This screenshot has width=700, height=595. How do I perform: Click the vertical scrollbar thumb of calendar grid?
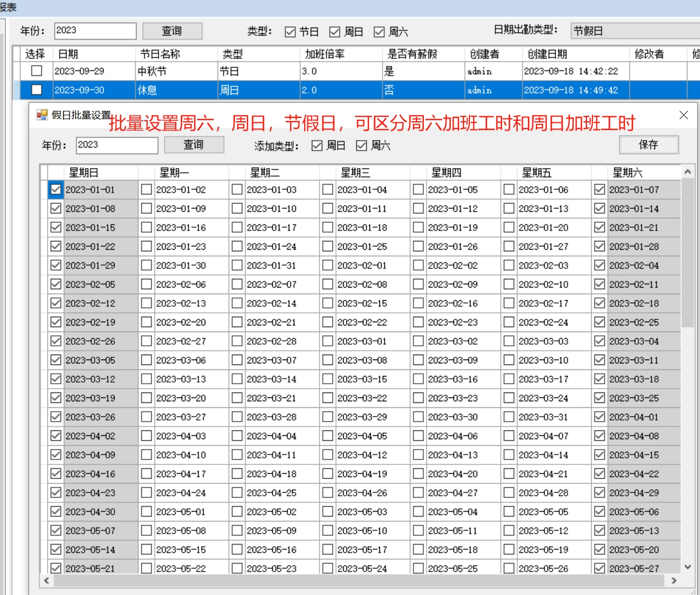coord(687,252)
